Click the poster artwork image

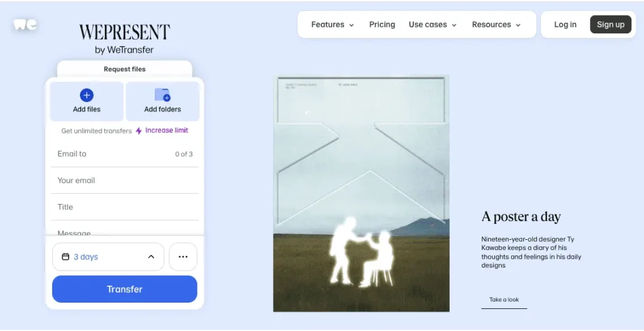[361, 193]
